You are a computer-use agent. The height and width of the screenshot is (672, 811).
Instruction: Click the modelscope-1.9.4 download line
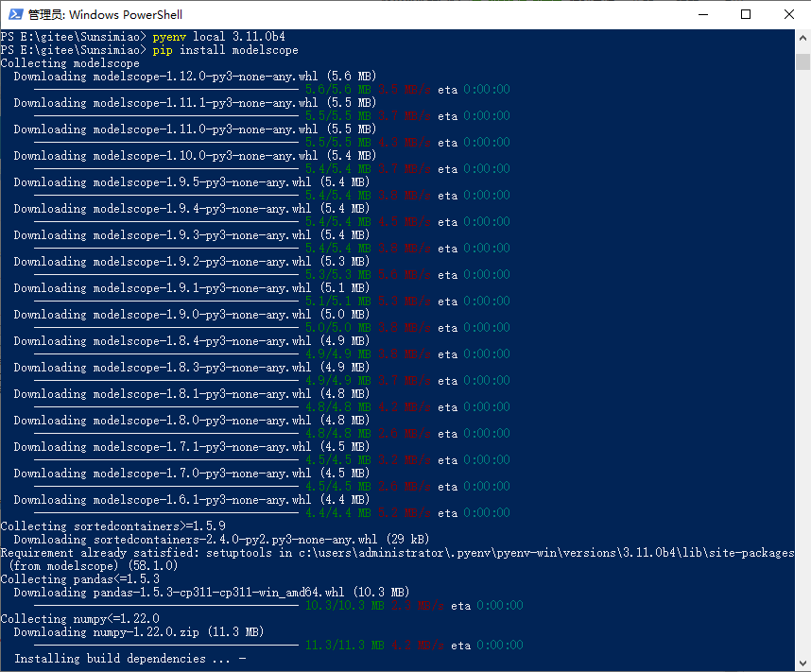click(x=191, y=209)
